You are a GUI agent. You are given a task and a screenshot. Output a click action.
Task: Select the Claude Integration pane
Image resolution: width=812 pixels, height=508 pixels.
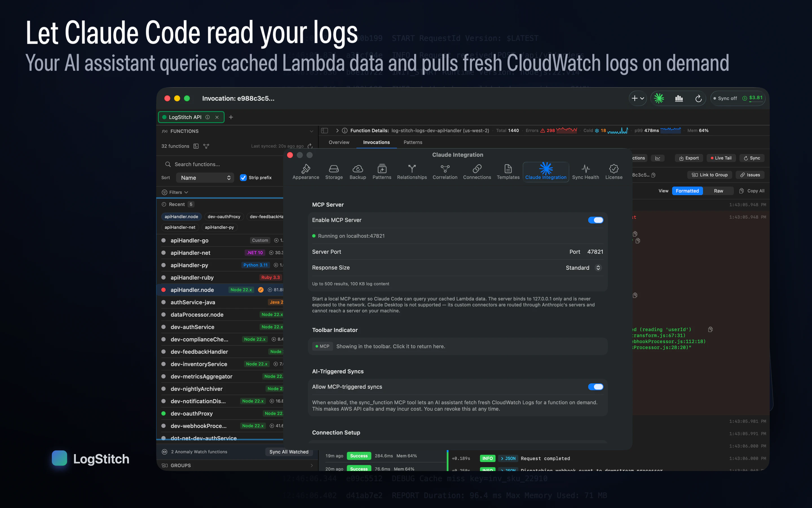point(546,172)
